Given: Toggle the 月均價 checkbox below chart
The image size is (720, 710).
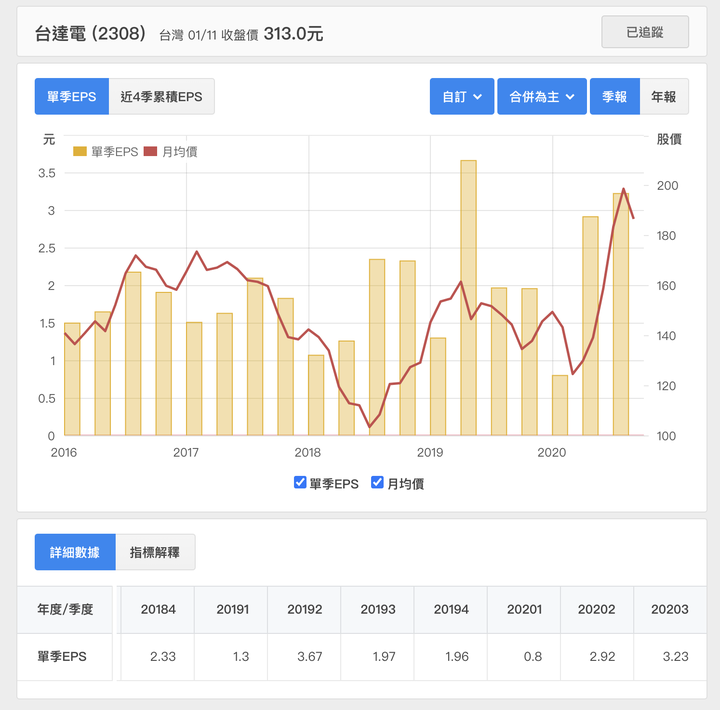Looking at the screenshot, I should click(377, 482).
